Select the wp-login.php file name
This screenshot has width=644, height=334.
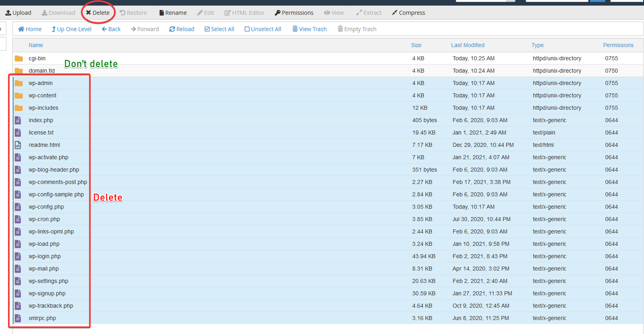pos(45,256)
